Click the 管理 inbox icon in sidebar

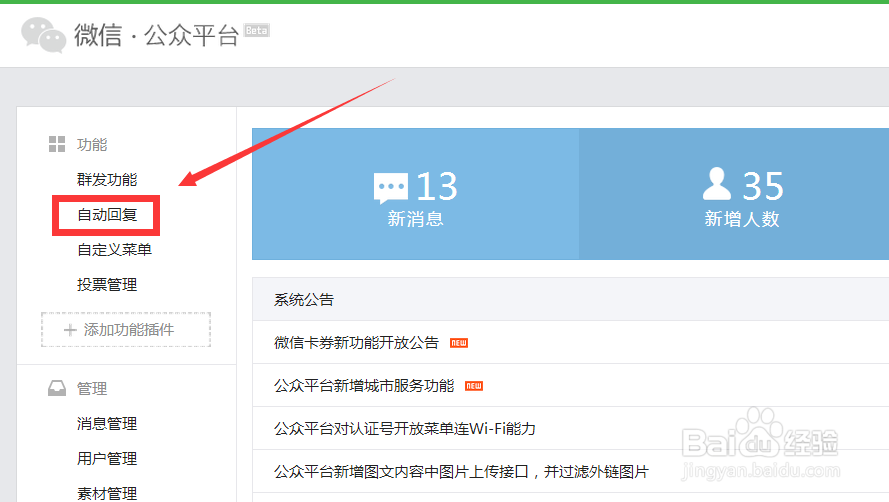pos(57,388)
